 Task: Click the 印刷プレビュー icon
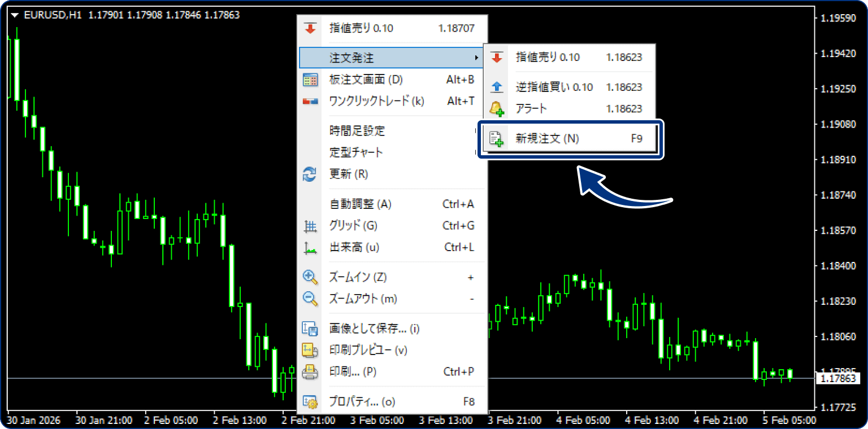pyautogui.click(x=310, y=350)
